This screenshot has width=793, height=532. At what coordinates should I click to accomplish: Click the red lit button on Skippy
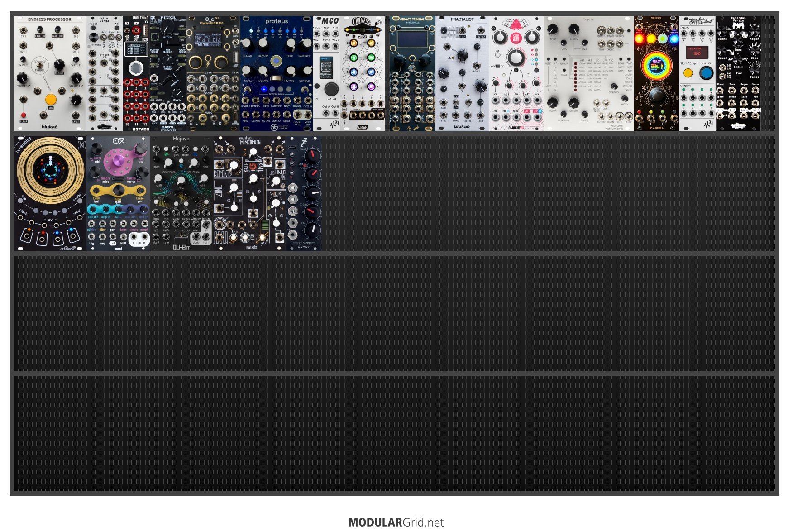[639, 38]
